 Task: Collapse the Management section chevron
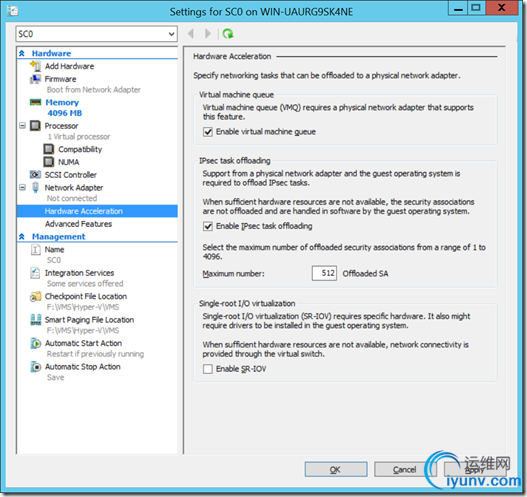click(x=22, y=237)
